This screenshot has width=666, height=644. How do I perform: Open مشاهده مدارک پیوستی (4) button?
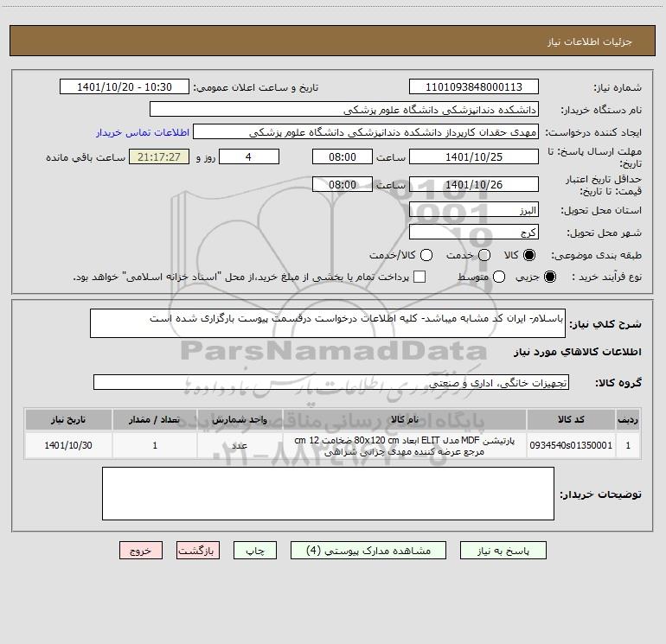(x=368, y=550)
